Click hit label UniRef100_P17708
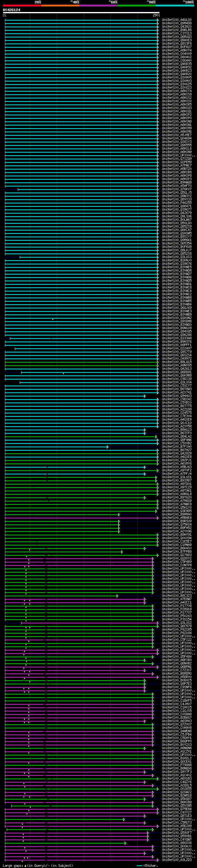197x868 pixels. [176, 606]
